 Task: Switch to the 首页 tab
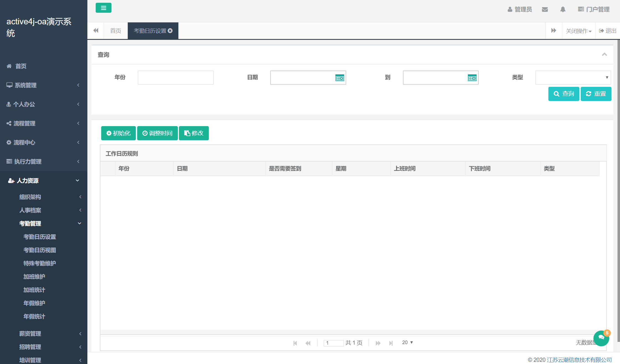click(x=115, y=31)
